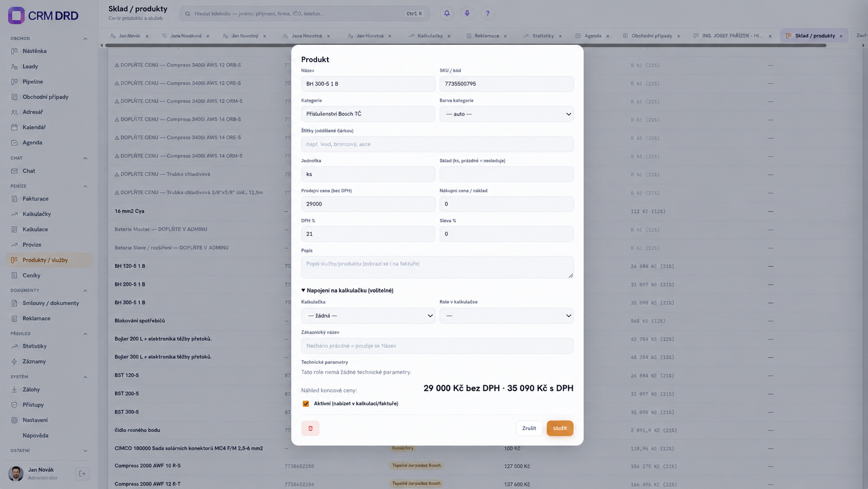Click the Zrušit button
This screenshot has width=868, height=489.
(x=529, y=428)
